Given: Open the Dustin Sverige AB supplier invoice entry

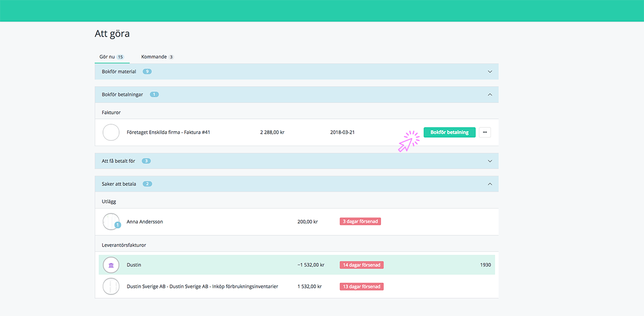Looking at the screenshot, I should (202, 286).
